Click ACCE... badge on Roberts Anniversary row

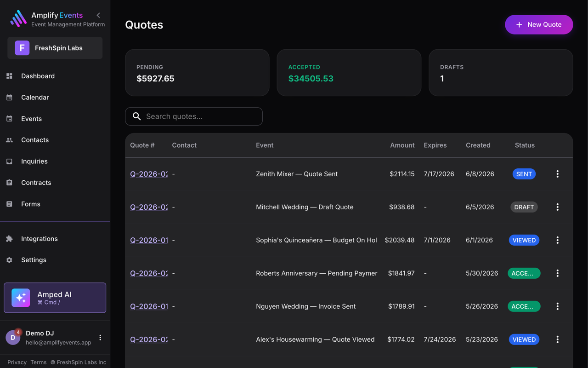pyautogui.click(x=524, y=273)
